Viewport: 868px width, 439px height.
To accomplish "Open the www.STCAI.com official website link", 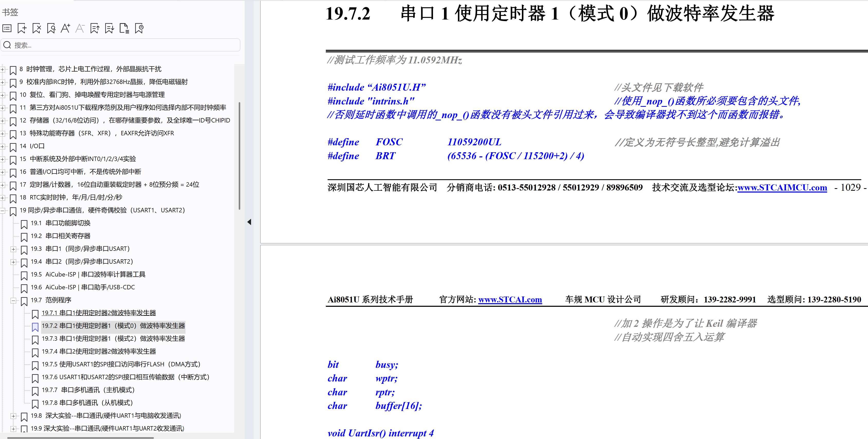I will [x=510, y=300].
